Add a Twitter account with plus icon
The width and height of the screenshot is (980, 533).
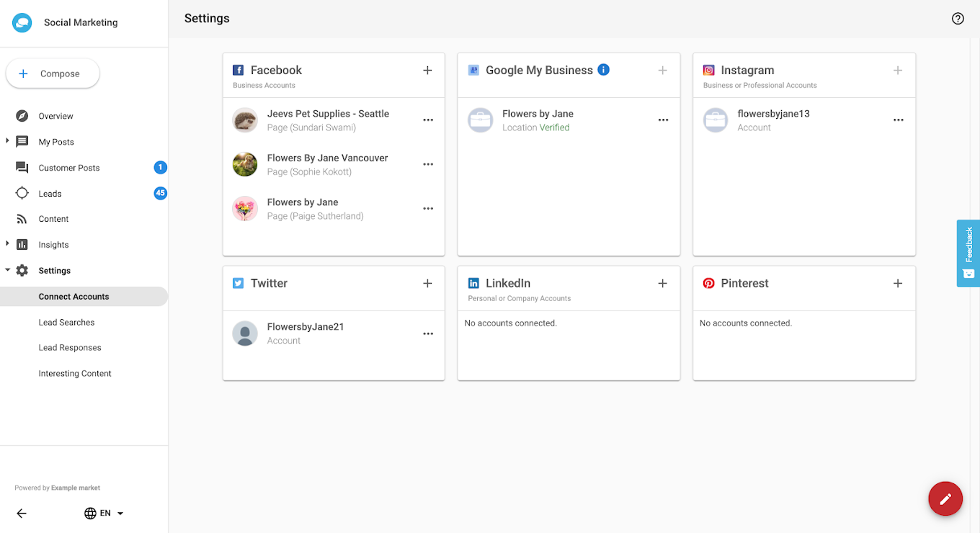point(427,284)
